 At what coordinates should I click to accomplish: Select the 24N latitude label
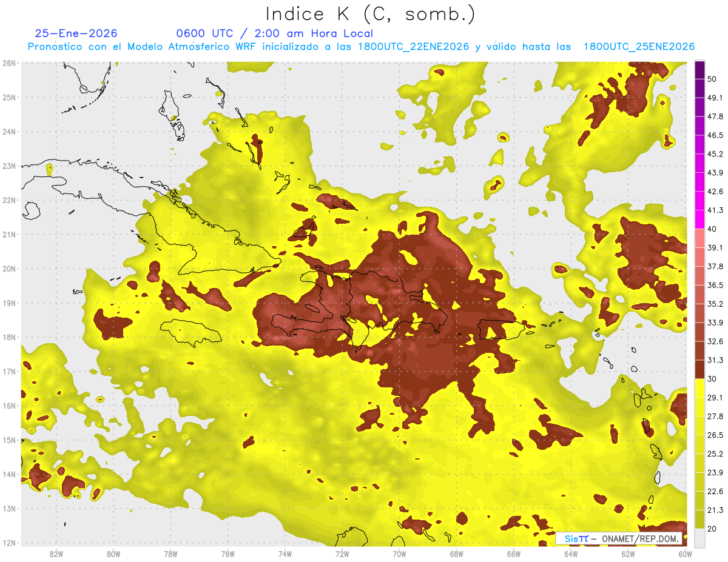coord(8,132)
